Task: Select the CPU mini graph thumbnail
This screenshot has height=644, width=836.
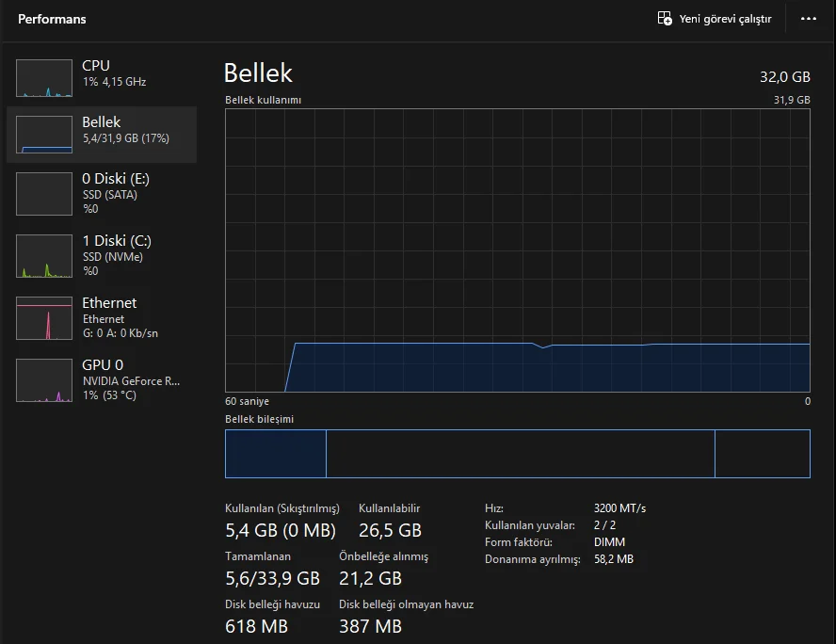Action: (x=44, y=78)
